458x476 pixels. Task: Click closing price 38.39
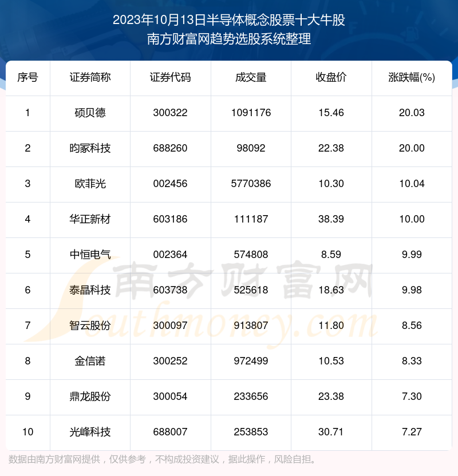tap(331, 219)
